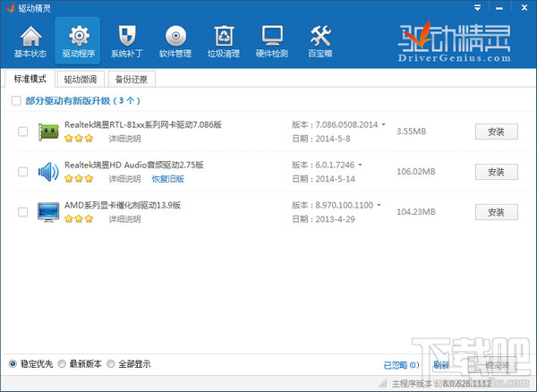Click the AMD display driver monitor icon
The height and width of the screenshot is (392, 537).
point(48,212)
